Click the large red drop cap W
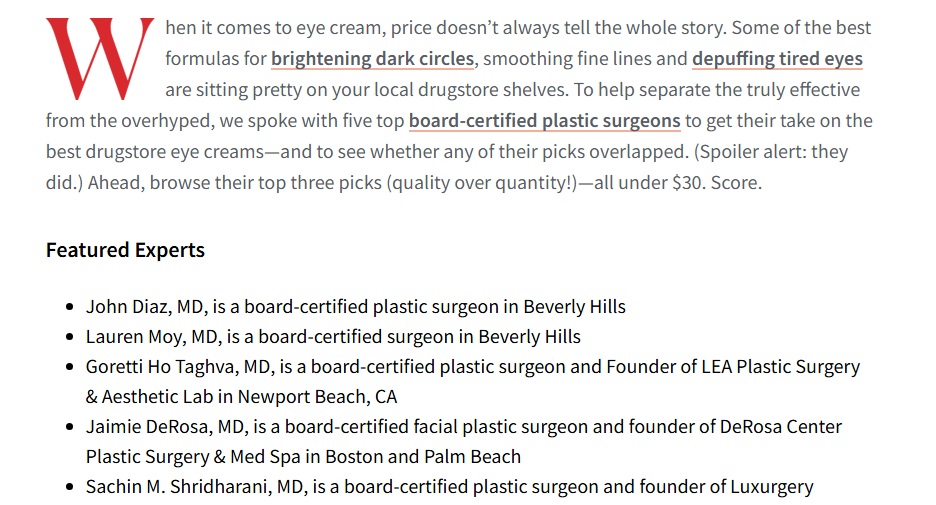 pos(99,60)
